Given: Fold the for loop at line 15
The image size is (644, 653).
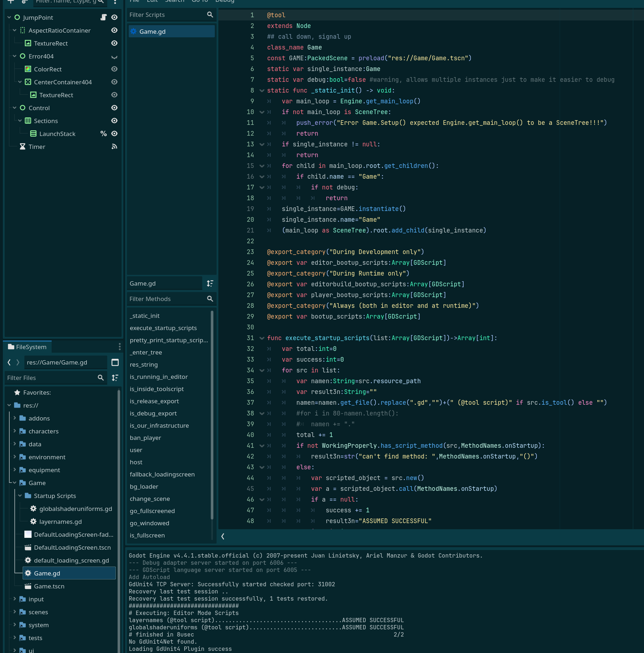Looking at the screenshot, I should pos(262,166).
